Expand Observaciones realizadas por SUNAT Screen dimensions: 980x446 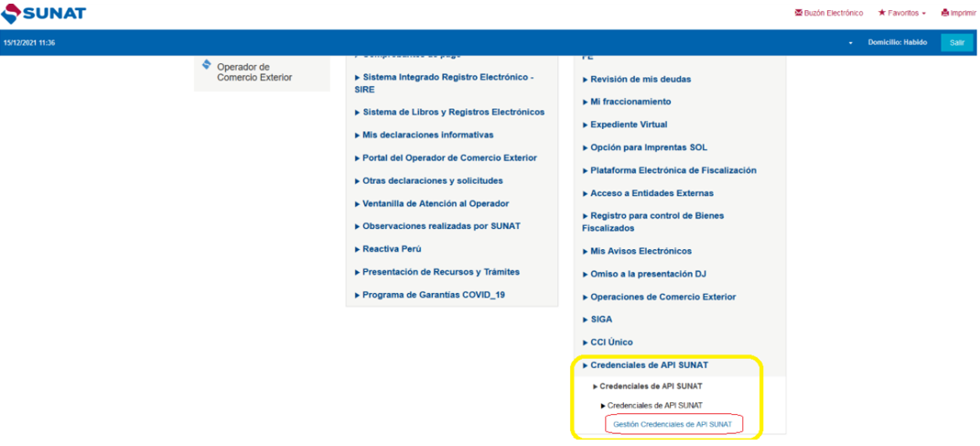point(437,226)
